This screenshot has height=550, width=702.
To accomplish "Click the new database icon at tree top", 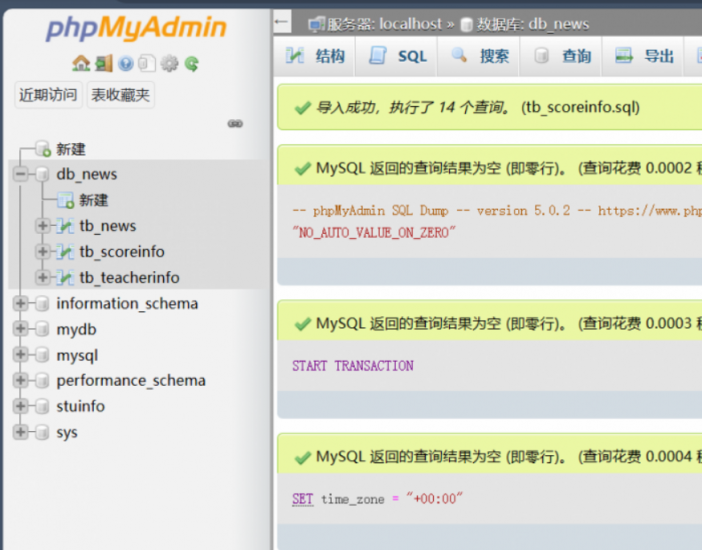I will click(x=43, y=149).
